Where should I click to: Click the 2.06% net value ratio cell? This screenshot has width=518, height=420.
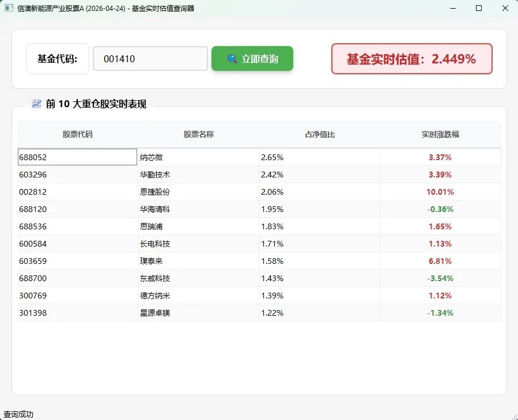tap(319, 192)
